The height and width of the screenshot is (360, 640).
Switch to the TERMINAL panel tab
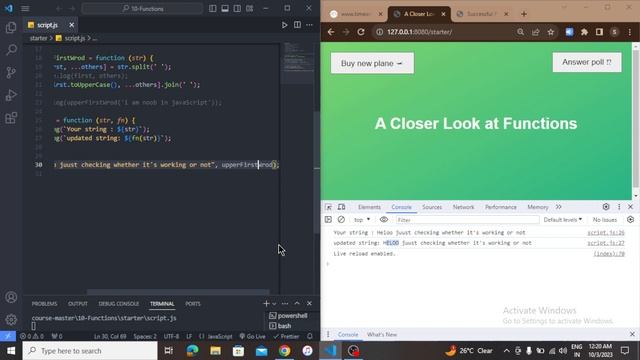click(x=162, y=304)
